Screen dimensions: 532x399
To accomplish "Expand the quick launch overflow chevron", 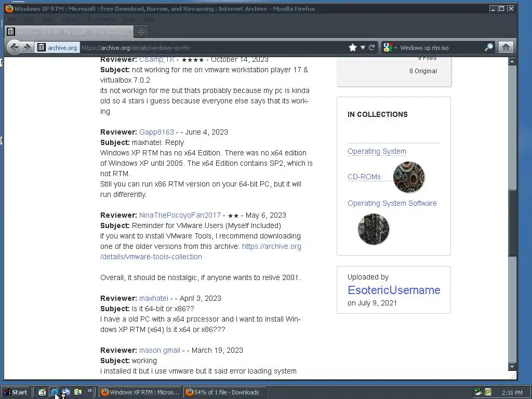I will (89, 391).
